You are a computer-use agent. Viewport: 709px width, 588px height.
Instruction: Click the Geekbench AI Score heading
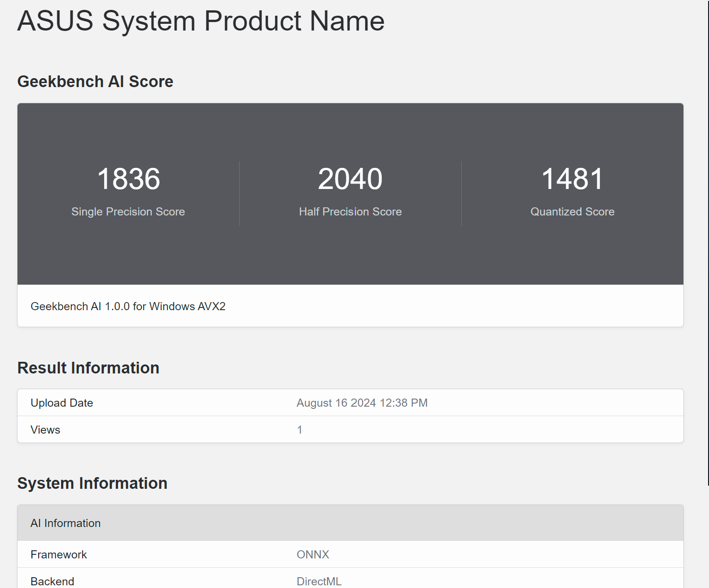pos(95,82)
